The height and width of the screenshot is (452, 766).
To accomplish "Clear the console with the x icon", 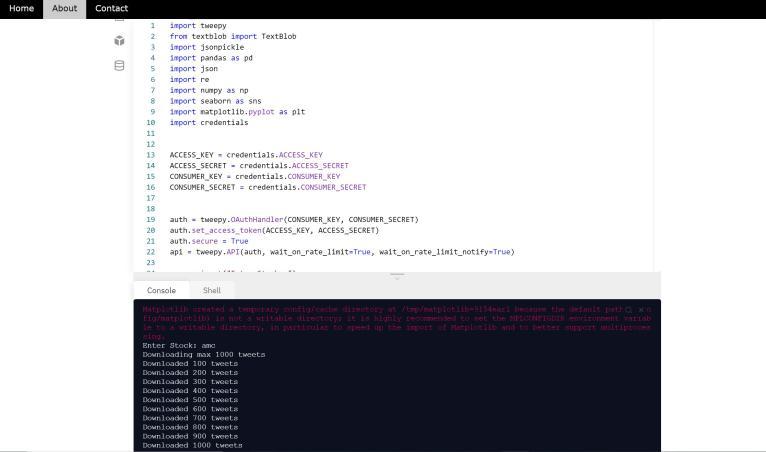I will pyautogui.click(x=641, y=310).
